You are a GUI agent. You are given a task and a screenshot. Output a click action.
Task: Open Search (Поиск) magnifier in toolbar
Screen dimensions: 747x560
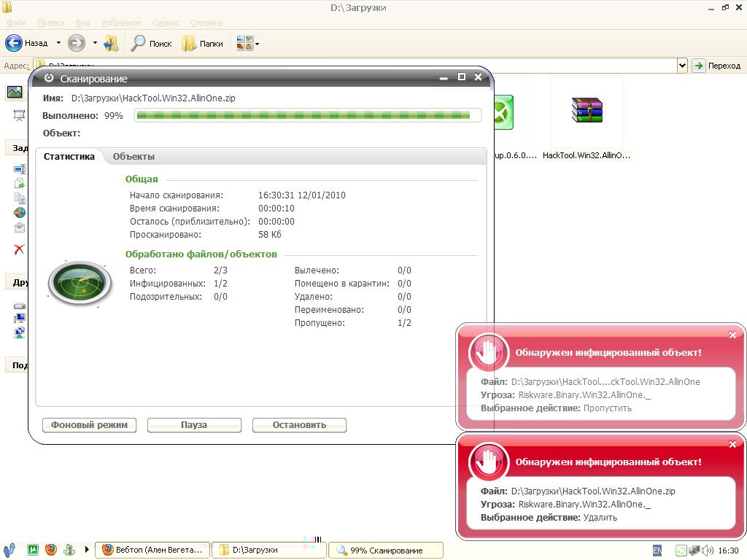point(139,43)
